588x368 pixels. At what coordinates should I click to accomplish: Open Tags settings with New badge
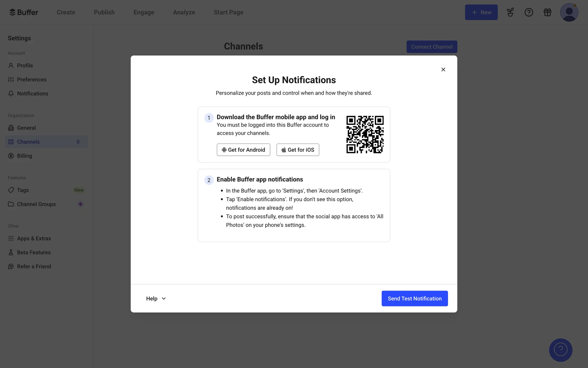(23, 190)
